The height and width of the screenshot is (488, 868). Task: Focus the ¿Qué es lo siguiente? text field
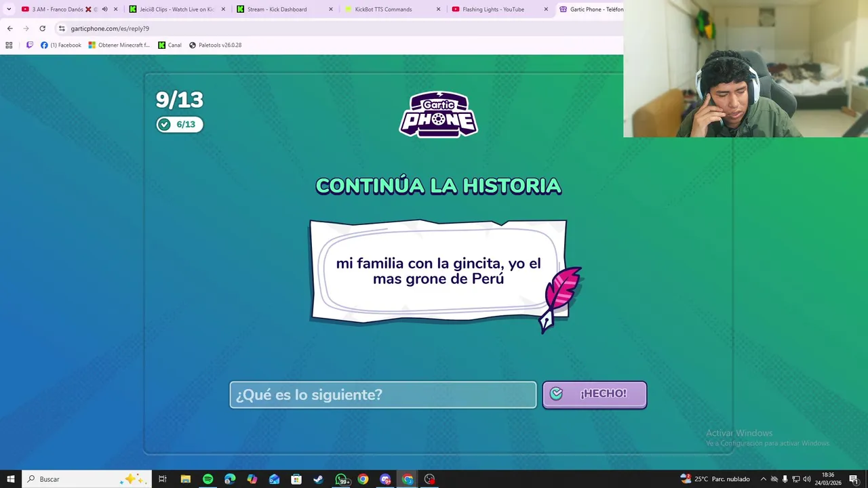pyautogui.click(x=382, y=394)
